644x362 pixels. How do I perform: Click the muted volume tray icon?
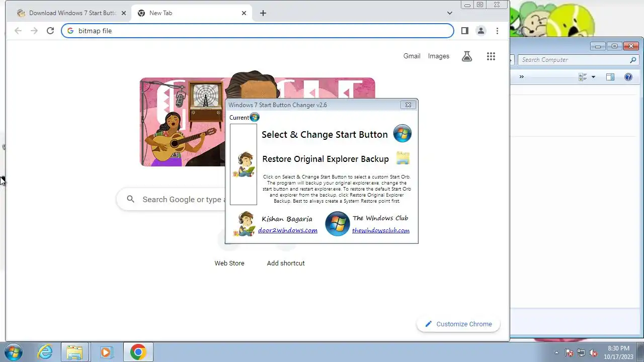[x=593, y=352]
